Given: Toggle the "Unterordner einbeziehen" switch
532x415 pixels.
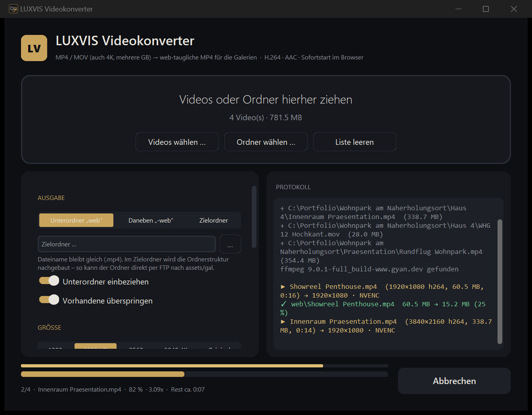Looking at the screenshot, I should point(49,281).
